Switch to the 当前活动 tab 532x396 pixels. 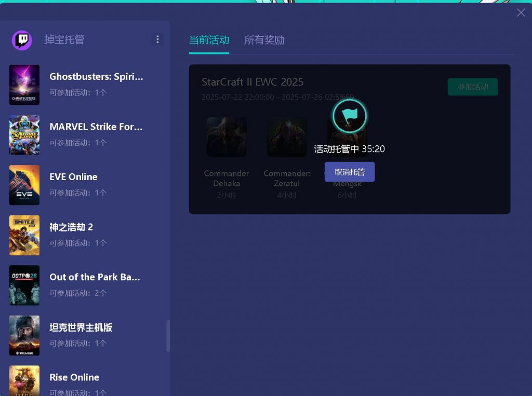tap(209, 40)
